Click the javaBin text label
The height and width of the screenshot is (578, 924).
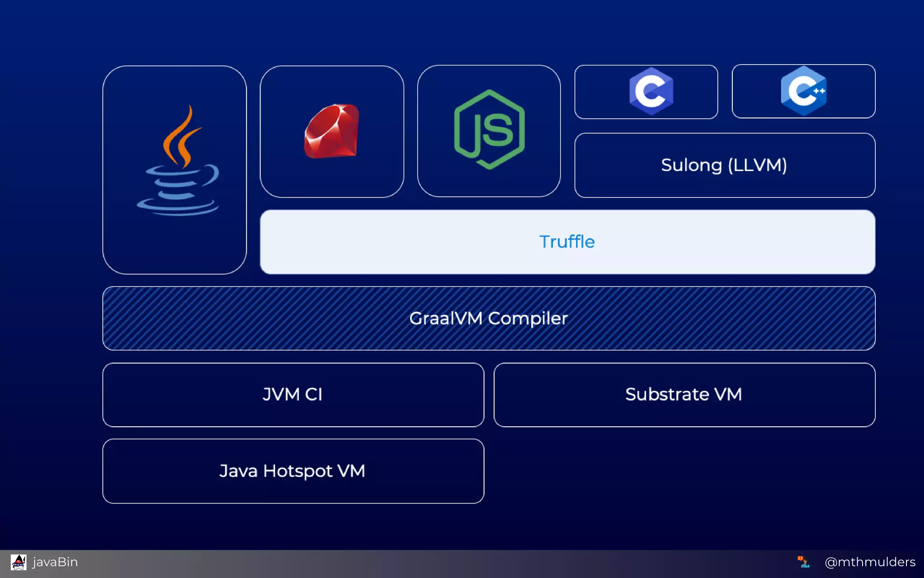pyautogui.click(x=55, y=562)
